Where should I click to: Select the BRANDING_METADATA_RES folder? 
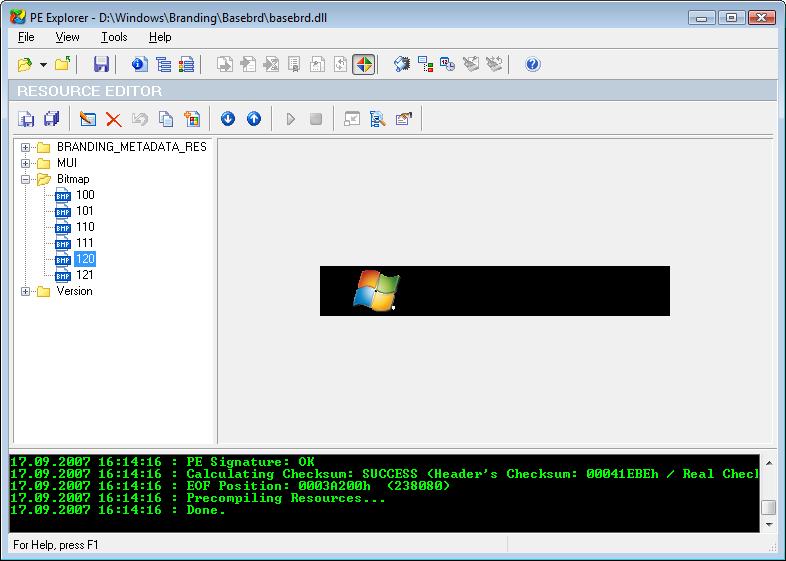pos(131,147)
